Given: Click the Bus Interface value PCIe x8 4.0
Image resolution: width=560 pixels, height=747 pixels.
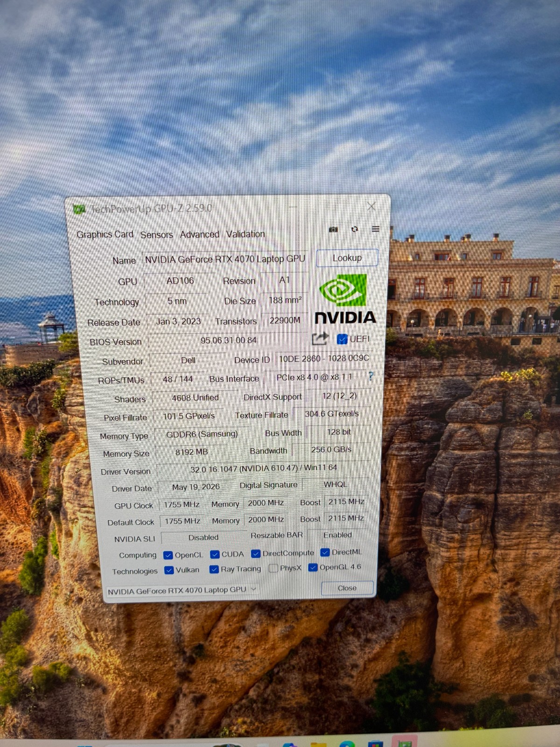Looking at the screenshot, I should (315, 377).
